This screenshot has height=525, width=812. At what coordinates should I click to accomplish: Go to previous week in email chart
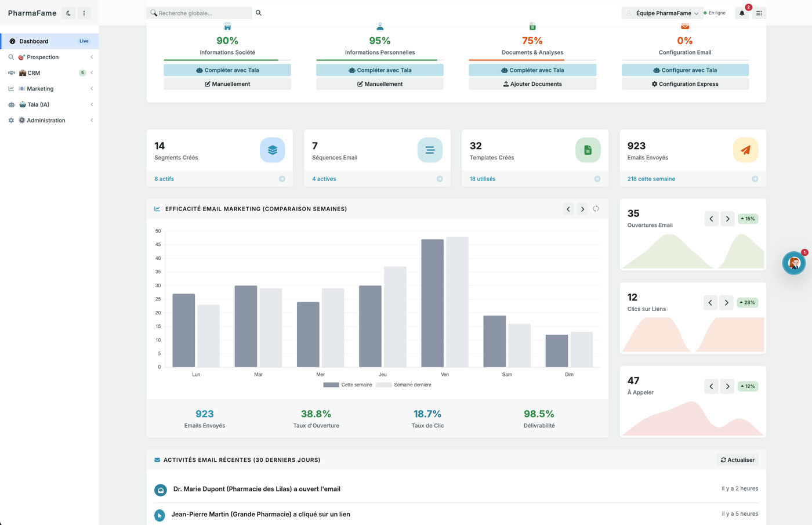click(568, 209)
